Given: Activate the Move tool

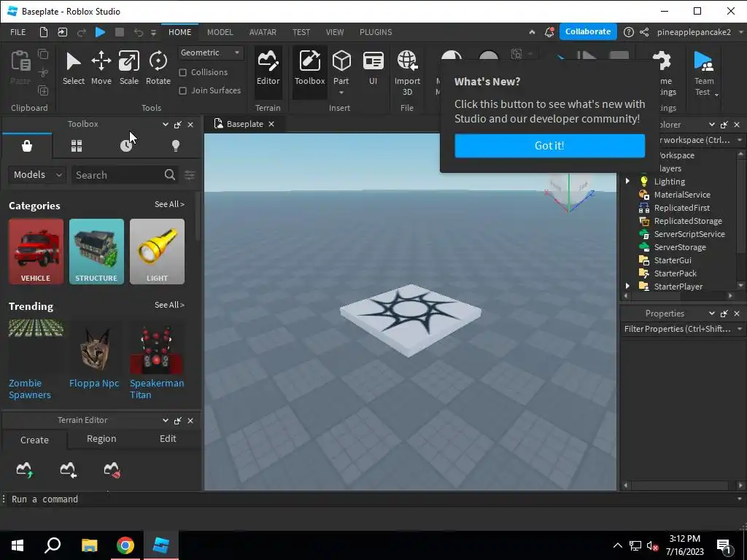Looking at the screenshot, I should tap(101, 69).
